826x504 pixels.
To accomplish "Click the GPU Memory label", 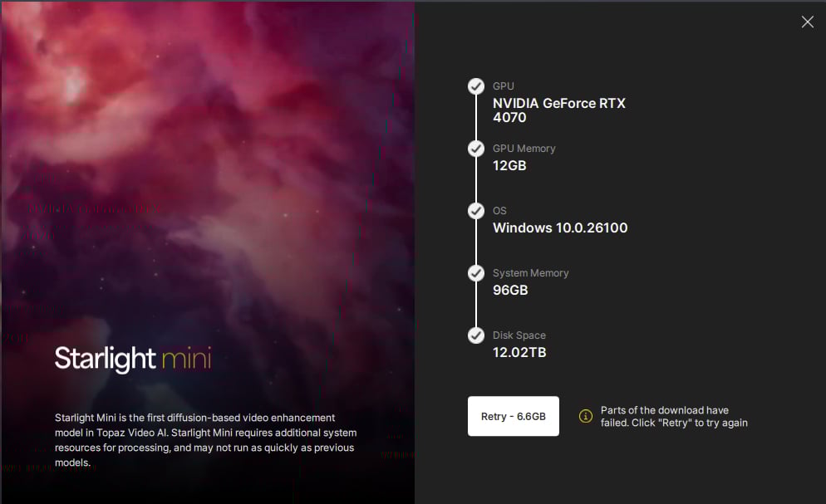I will pyautogui.click(x=524, y=149).
